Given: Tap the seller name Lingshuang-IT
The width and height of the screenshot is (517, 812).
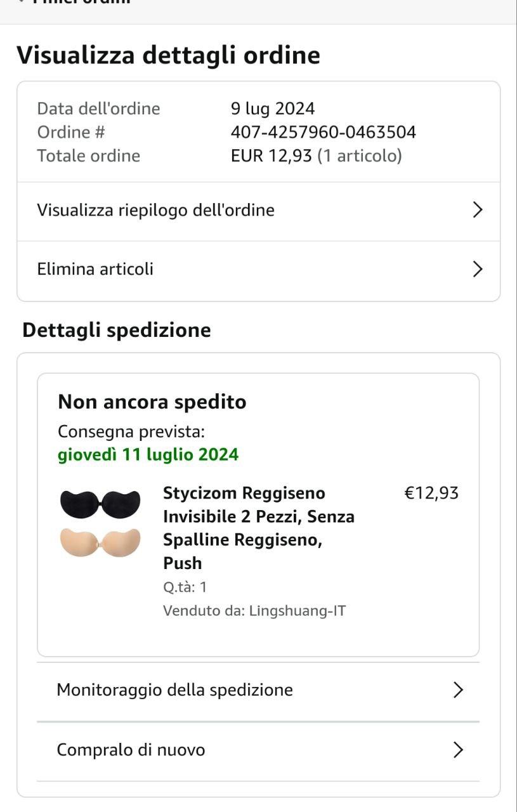Looking at the screenshot, I should (x=298, y=611).
